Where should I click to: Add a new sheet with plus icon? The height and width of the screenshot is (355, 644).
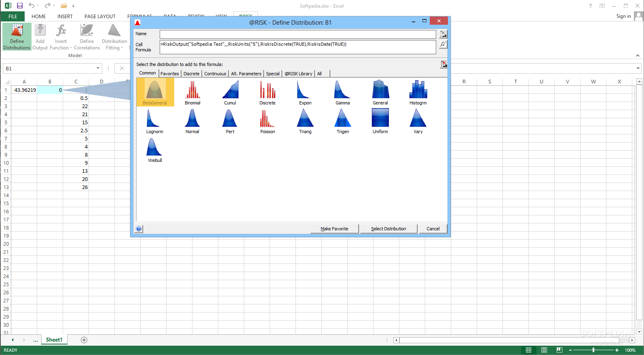[x=84, y=340]
